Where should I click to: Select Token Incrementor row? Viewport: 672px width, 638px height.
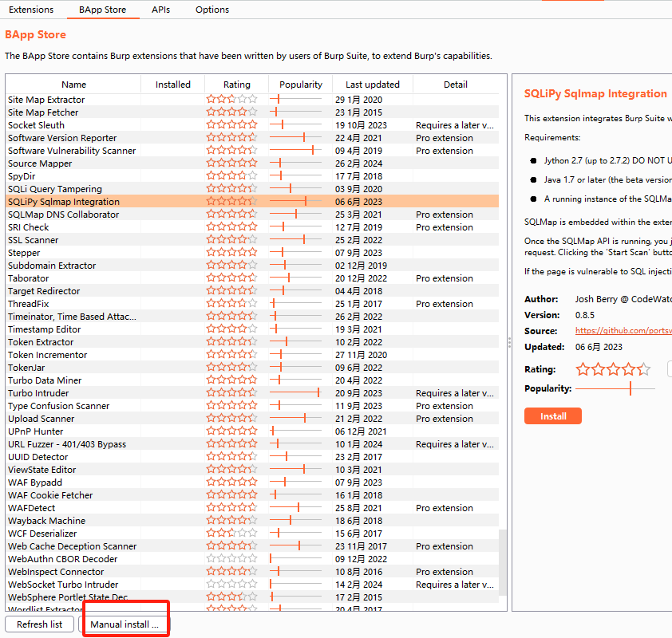[x=252, y=355]
